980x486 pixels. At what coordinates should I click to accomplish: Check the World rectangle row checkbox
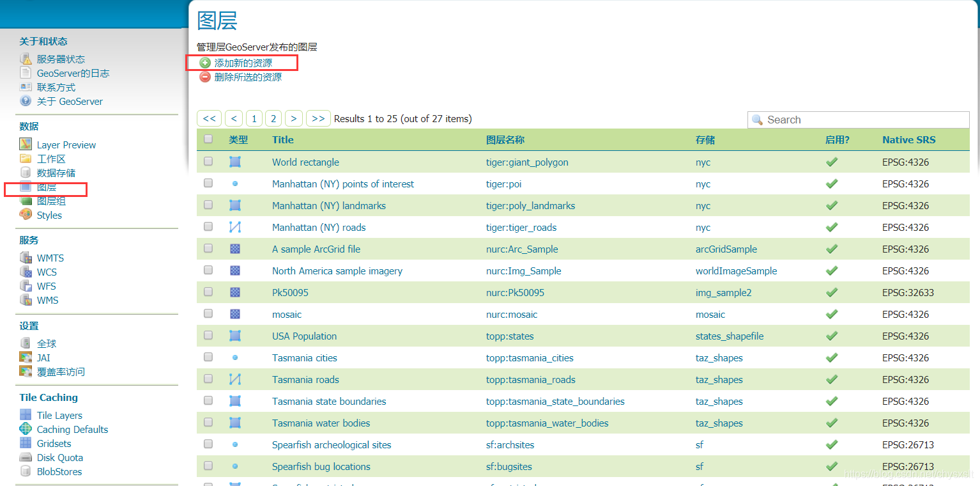pyautogui.click(x=208, y=162)
